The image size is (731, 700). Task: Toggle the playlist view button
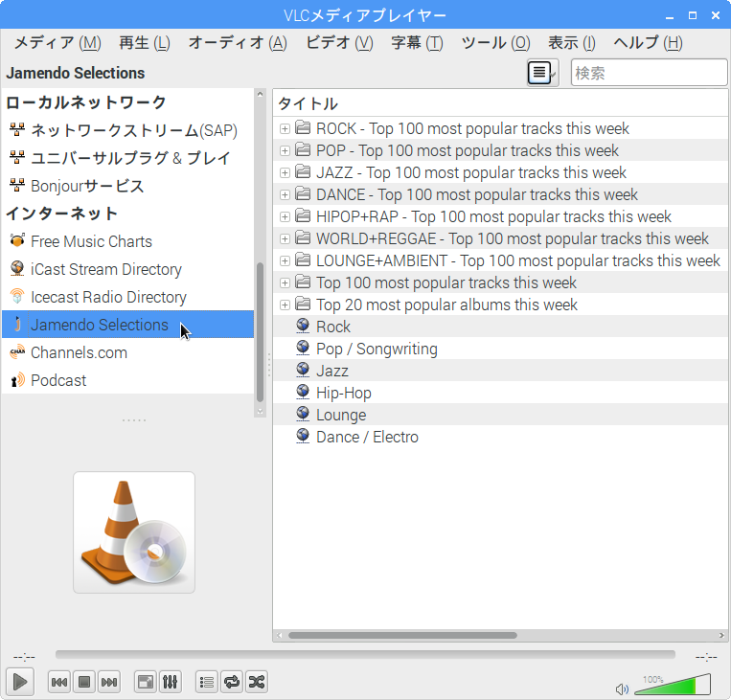click(206, 682)
